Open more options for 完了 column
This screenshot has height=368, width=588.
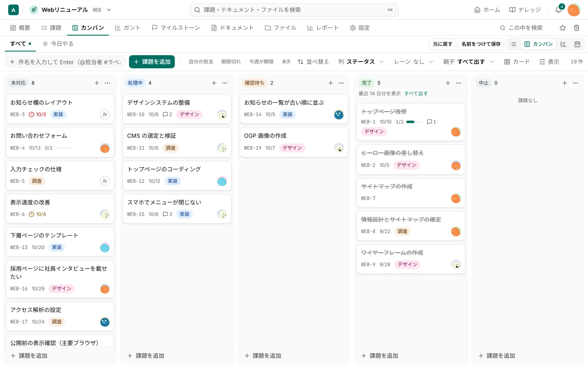pos(459,83)
